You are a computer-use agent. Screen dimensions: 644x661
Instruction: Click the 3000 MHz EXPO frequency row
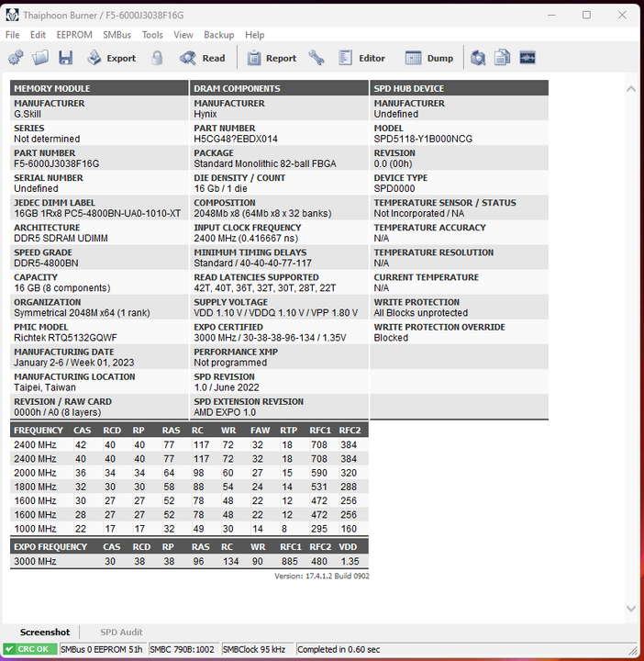click(x=189, y=561)
